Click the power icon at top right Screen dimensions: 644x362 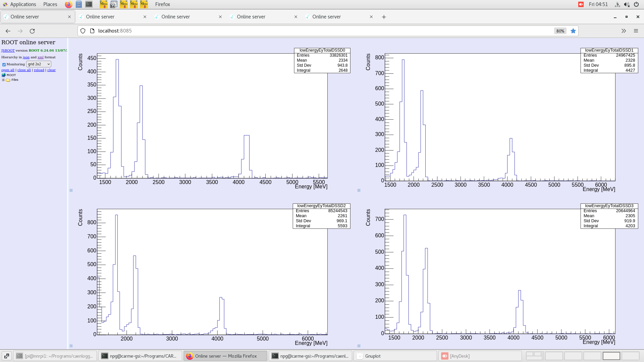coord(636,4)
